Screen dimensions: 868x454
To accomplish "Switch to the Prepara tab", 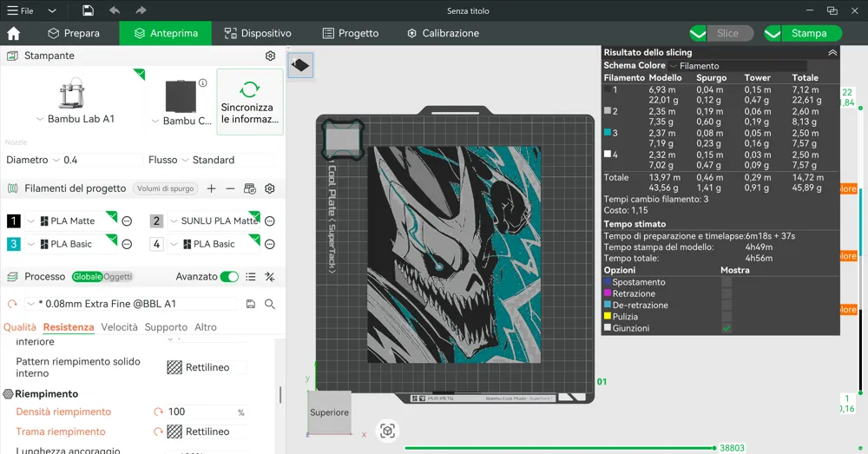I will 74,33.
